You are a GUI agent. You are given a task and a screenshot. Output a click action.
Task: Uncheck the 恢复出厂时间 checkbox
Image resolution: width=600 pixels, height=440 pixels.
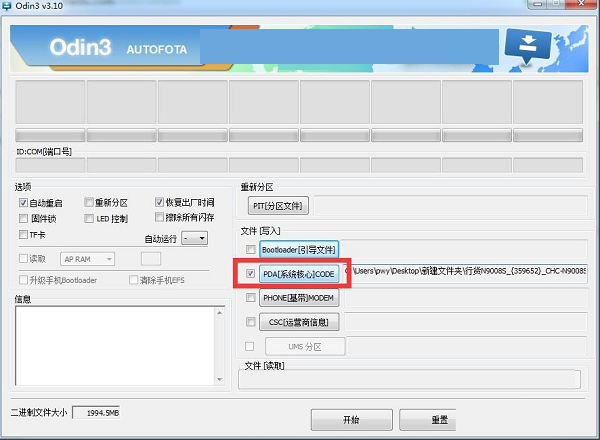(160, 202)
